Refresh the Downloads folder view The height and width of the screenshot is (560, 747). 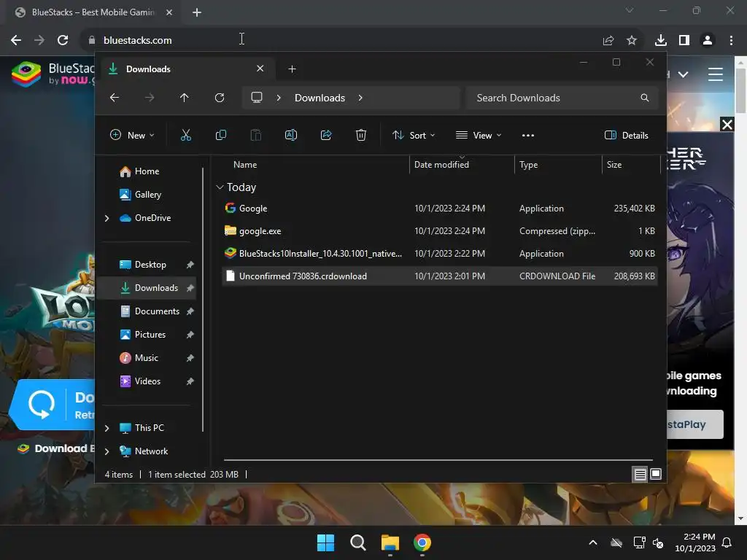tap(220, 98)
